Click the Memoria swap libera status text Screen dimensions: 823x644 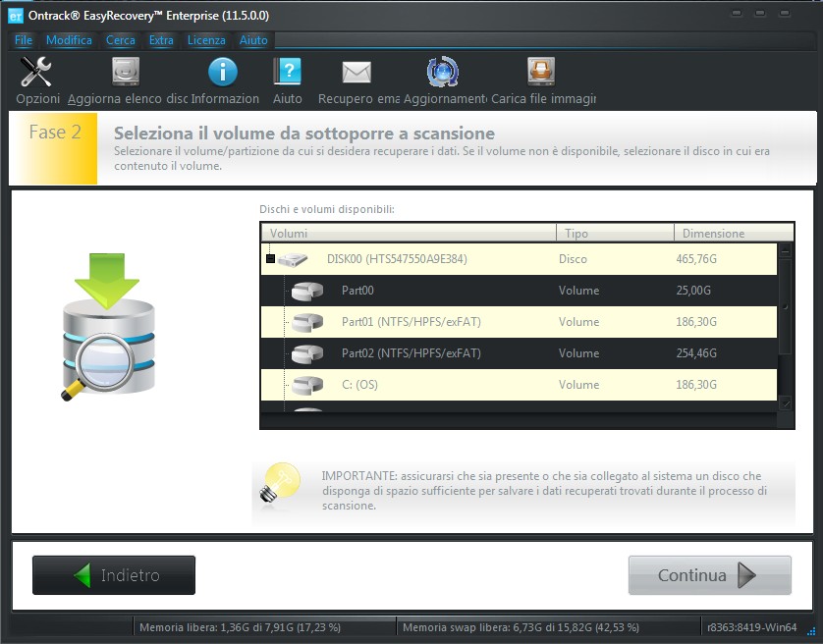[x=521, y=627]
